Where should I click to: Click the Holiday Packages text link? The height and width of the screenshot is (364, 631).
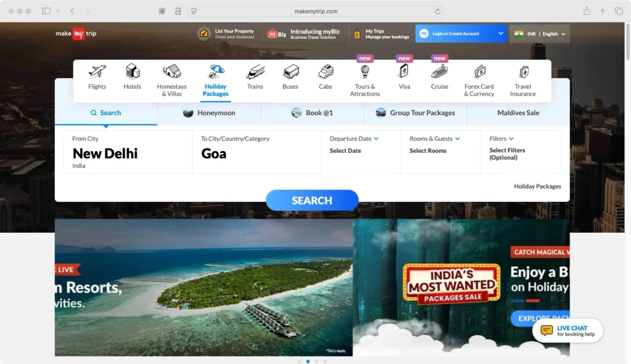pyautogui.click(x=537, y=186)
